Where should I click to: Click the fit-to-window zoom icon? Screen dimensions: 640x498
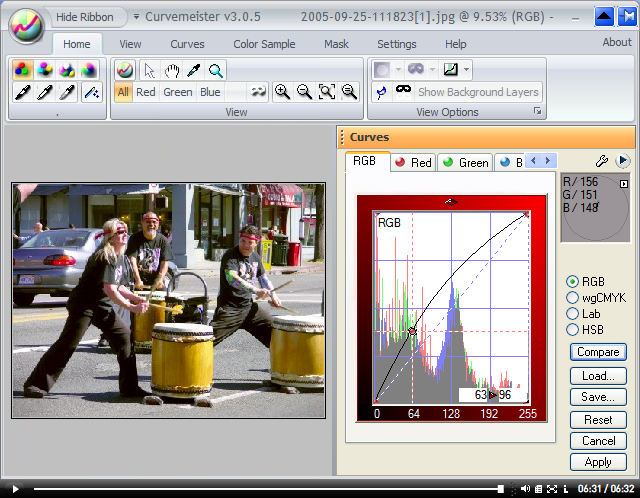coord(327,92)
